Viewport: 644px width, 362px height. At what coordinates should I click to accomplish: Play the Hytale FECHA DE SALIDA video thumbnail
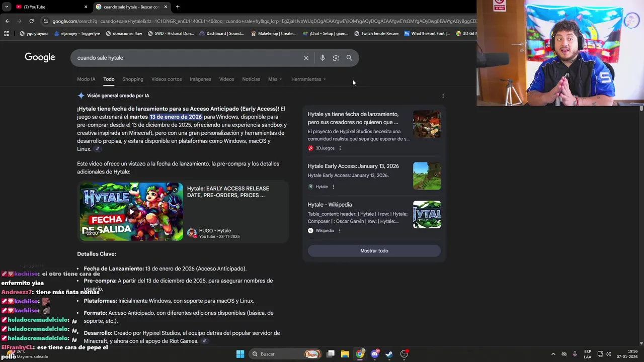131,212
